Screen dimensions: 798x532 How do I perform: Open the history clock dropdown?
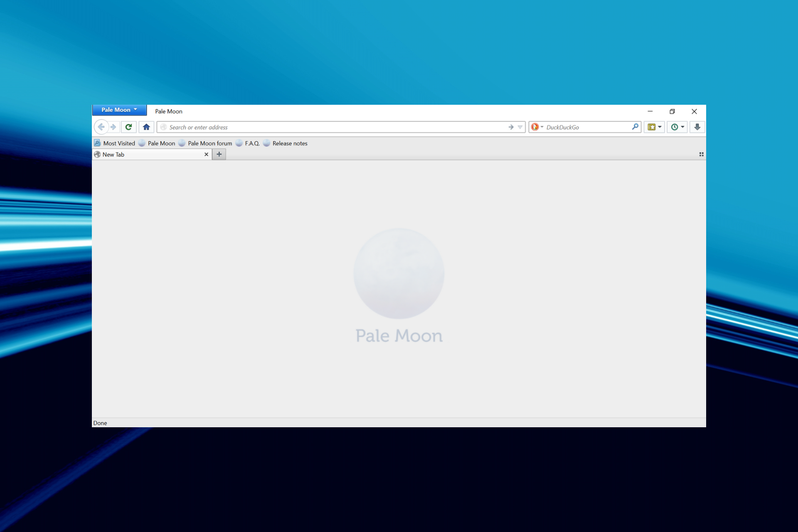point(677,127)
